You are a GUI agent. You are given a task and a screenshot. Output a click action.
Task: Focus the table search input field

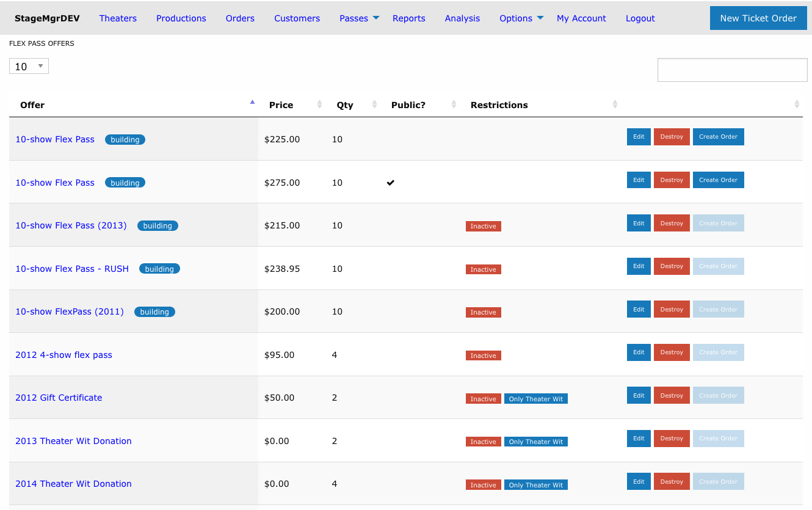(732, 70)
